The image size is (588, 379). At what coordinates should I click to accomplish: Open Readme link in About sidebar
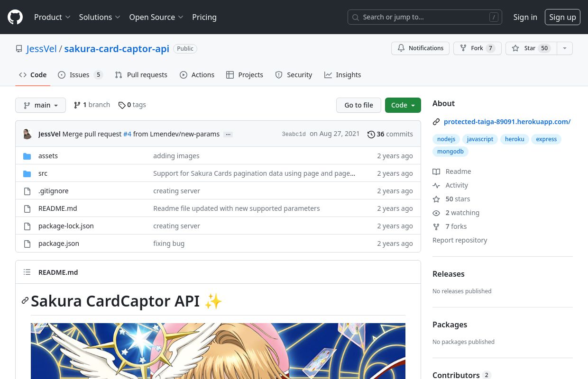click(452, 171)
